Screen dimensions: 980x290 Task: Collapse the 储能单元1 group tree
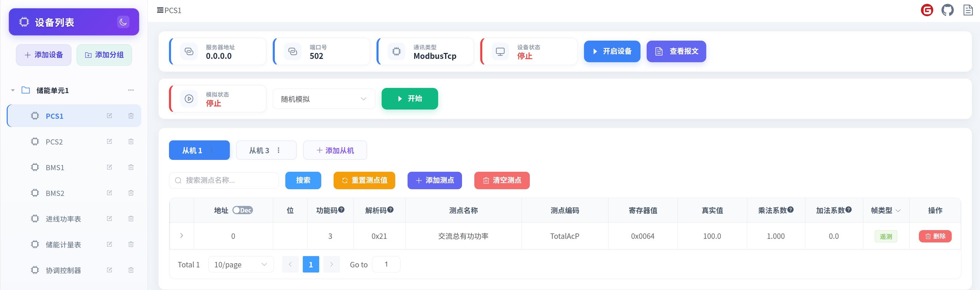(x=13, y=90)
